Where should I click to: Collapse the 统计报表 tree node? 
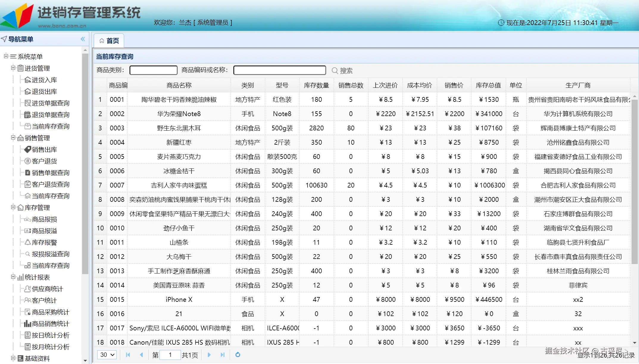click(x=13, y=277)
